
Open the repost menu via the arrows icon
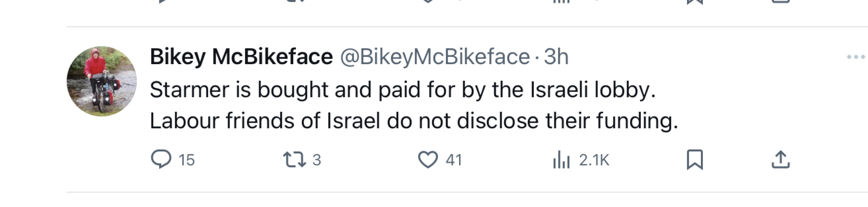(294, 160)
